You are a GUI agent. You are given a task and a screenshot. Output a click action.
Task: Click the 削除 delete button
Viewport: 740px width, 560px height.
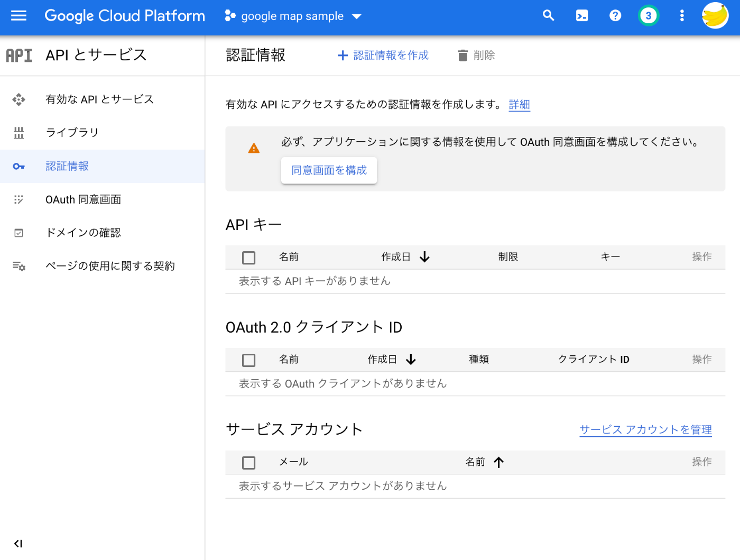point(476,55)
